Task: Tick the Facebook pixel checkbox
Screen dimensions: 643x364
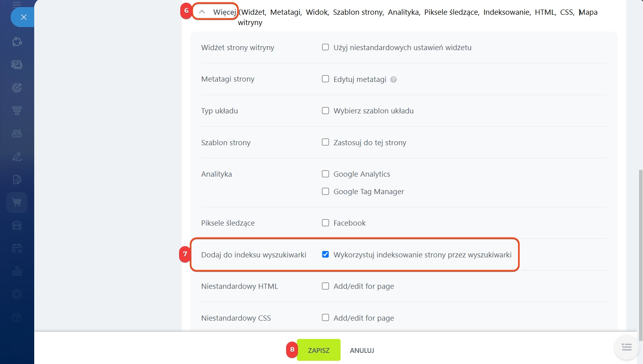Action: pyautogui.click(x=325, y=223)
